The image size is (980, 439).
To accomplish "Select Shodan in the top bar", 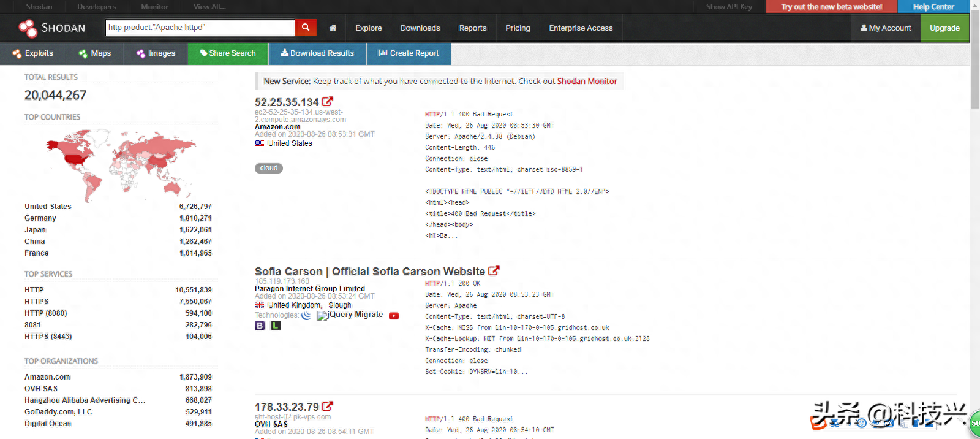I will pyautogui.click(x=39, y=7).
